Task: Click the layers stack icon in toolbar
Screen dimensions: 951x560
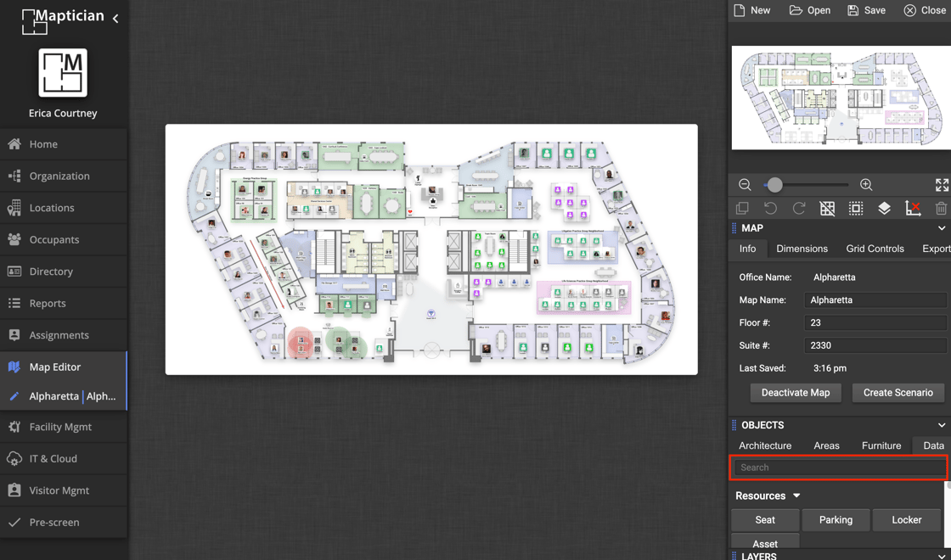Action: click(884, 209)
